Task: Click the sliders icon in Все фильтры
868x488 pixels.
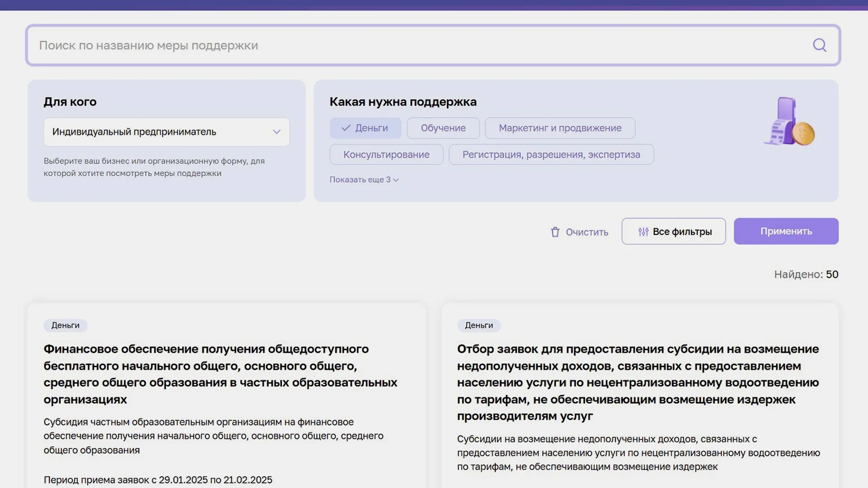Action: [643, 232]
